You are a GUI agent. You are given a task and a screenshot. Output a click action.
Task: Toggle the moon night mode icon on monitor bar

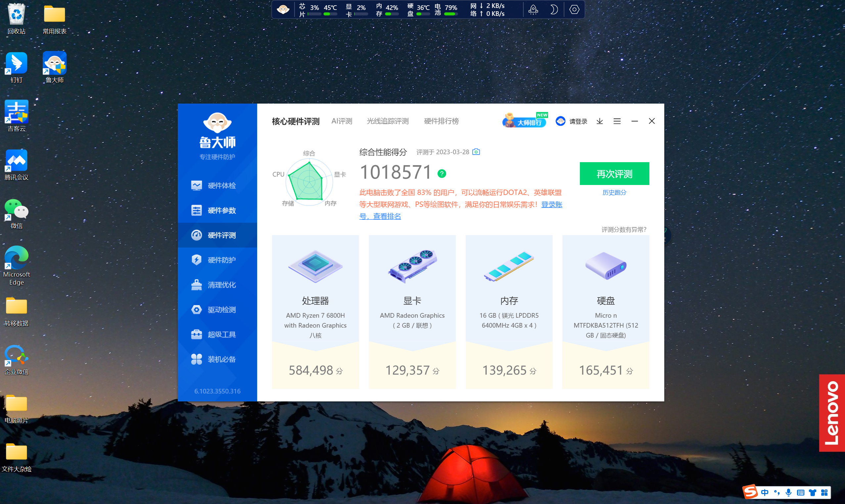point(554,9)
